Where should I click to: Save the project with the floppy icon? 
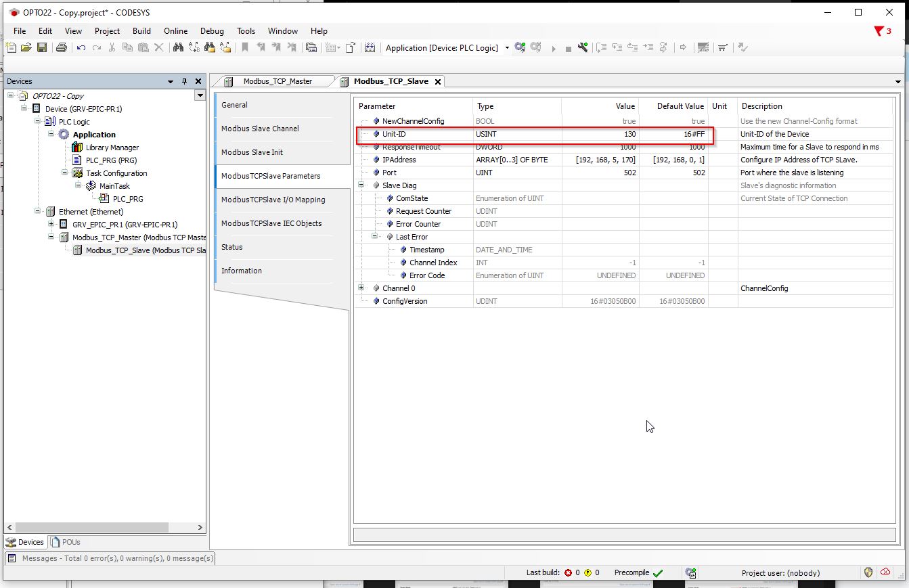click(x=42, y=47)
